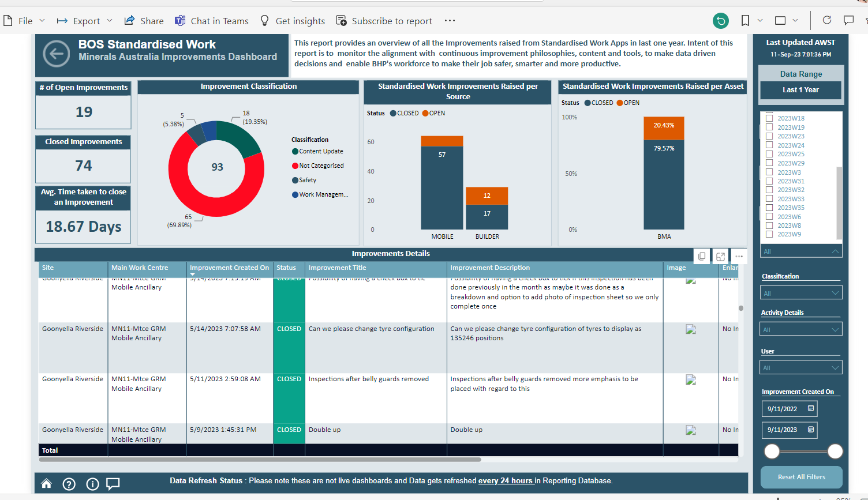Collapse the week slicer list chevron
Screen dimensions: 868x500
pyautogui.click(x=835, y=251)
